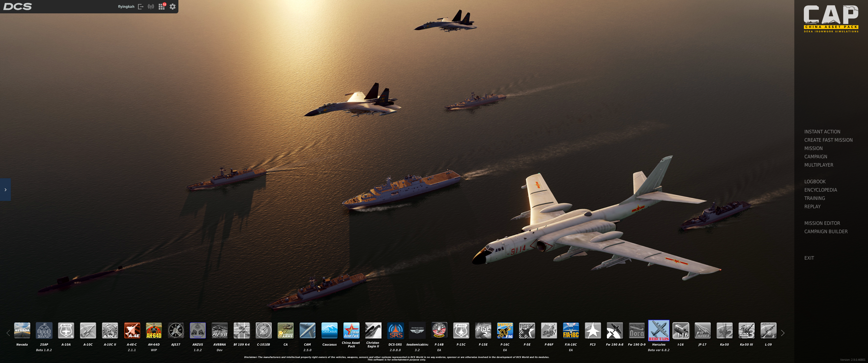Select the desdemicabina module icon
The image size is (868, 363).
click(417, 330)
